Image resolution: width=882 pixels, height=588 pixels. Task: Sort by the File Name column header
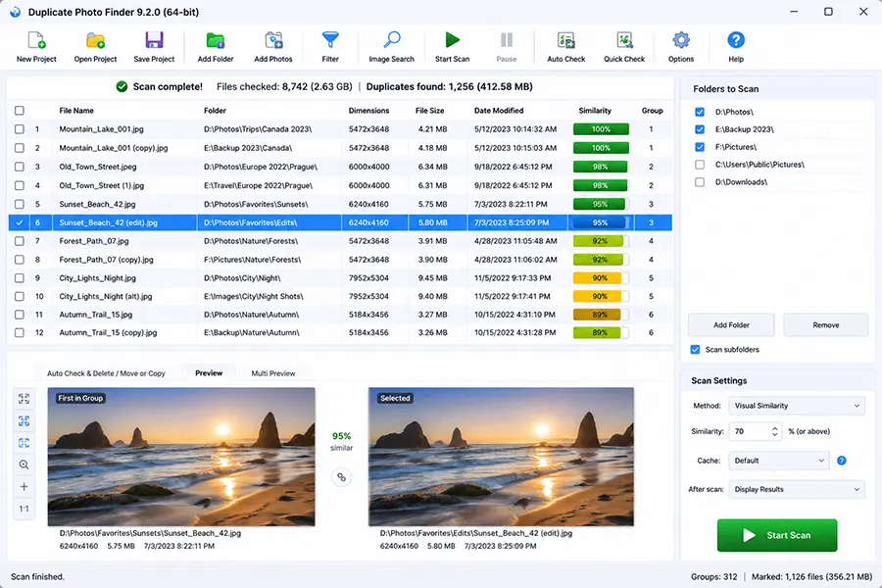point(76,111)
